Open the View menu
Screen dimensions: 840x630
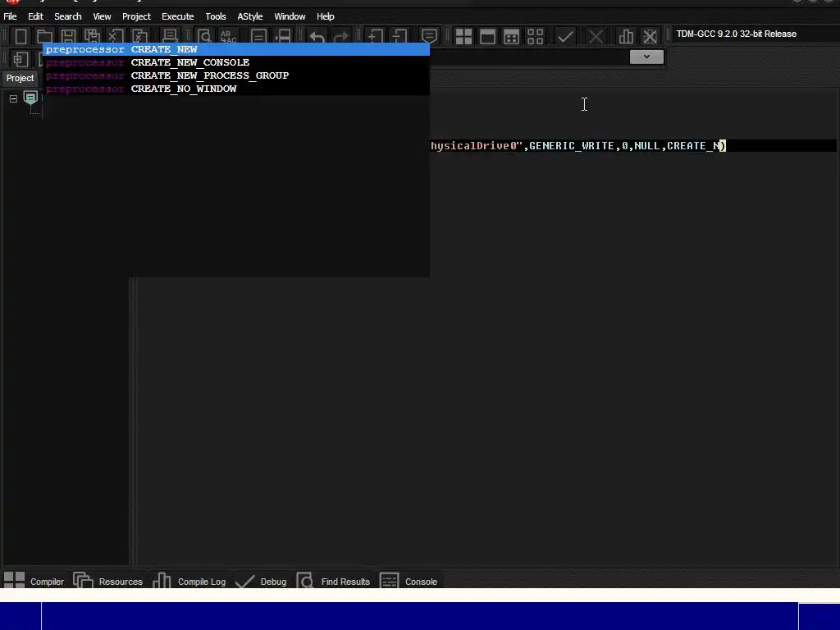click(102, 16)
